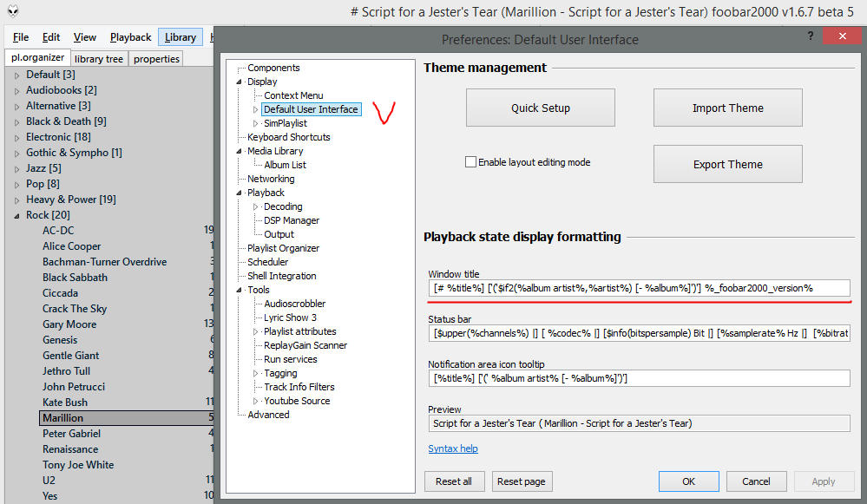Select Keyboard Shortcuts in preferences tree
This screenshot has width=867, height=504.
288,137
